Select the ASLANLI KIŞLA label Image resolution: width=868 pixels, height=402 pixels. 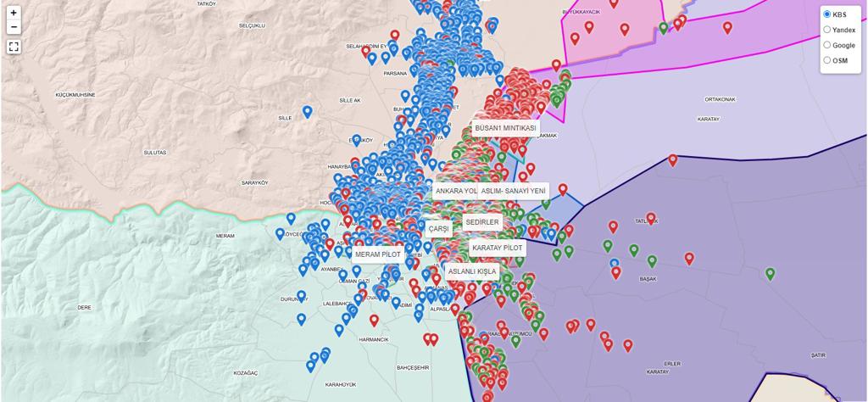(472, 272)
